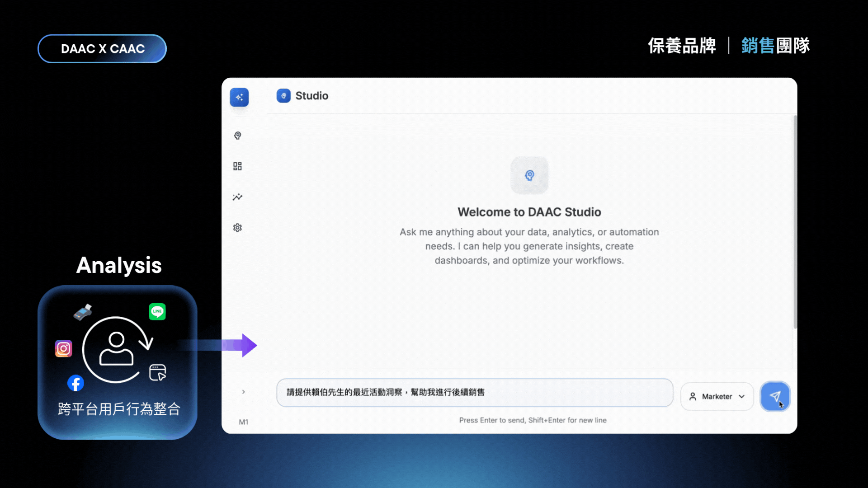This screenshot has width=868, height=488.
Task: Open Settings via the gear icon
Action: (x=237, y=227)
